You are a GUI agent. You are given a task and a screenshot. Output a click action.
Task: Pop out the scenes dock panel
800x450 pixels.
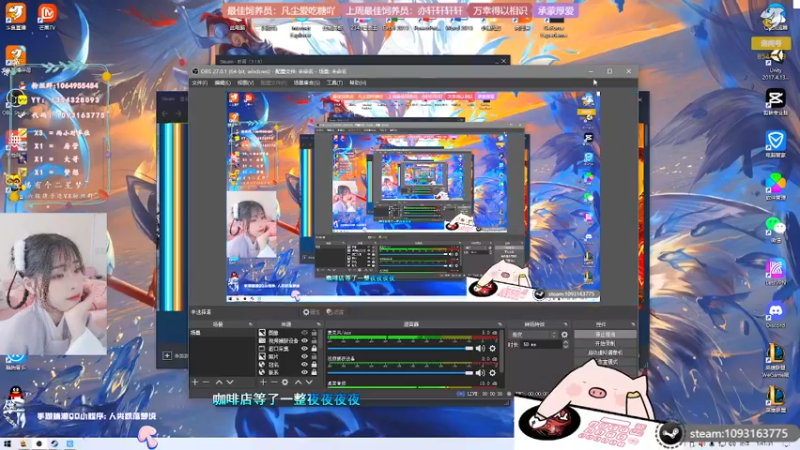(251, 324)
